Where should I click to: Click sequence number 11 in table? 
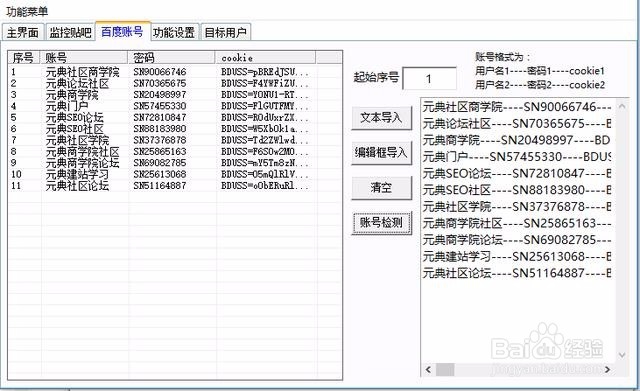[16, 186]
